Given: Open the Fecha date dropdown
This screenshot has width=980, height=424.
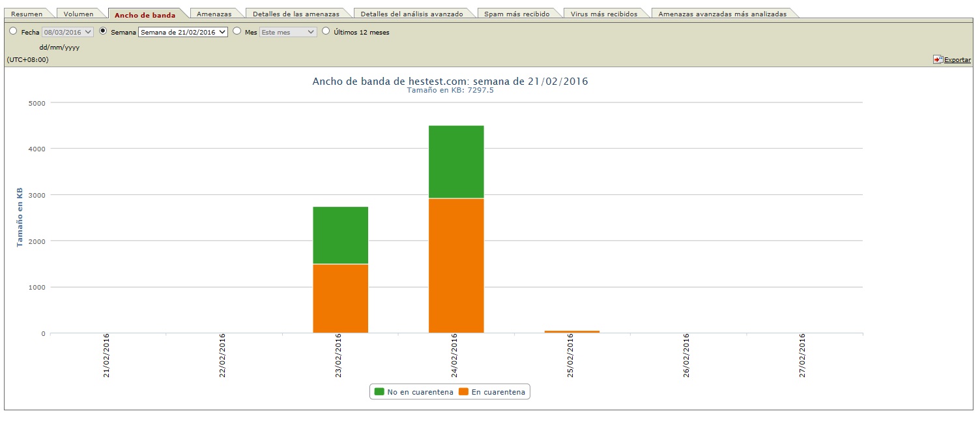Looking at the screenshot, I should 68,31.
